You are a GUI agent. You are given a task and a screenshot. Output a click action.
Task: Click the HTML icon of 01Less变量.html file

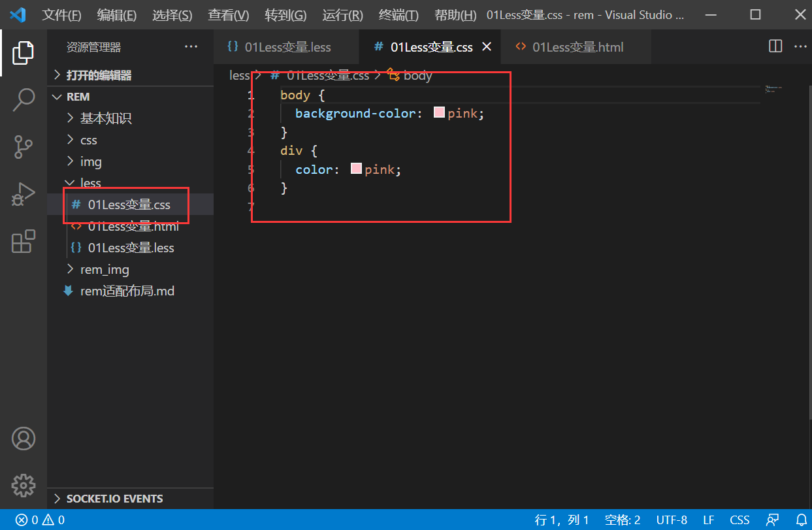click(x=76, y=226)
